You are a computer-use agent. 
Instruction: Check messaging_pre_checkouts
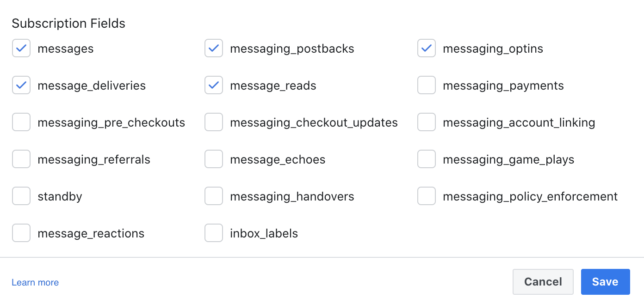[21, 122]
